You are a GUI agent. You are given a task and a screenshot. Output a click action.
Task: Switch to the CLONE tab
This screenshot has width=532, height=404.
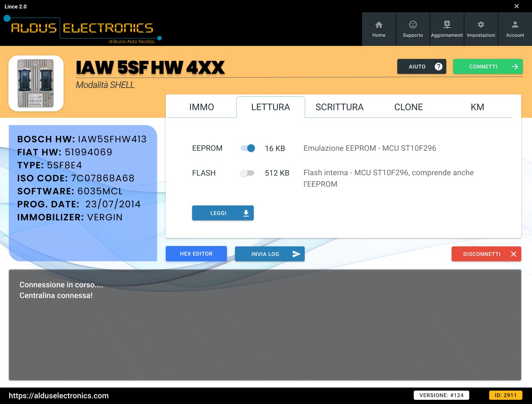pos(409,107)
